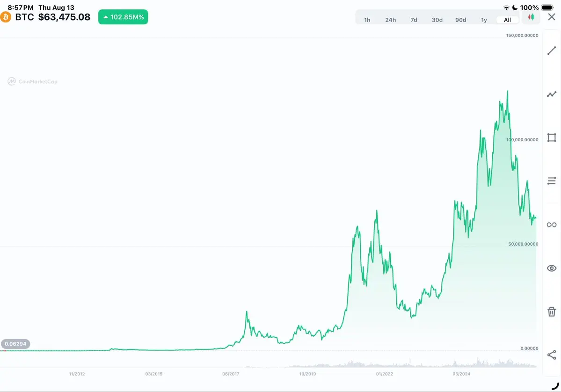Switch to candlestick chart view
561x392 pixels.
531,17
